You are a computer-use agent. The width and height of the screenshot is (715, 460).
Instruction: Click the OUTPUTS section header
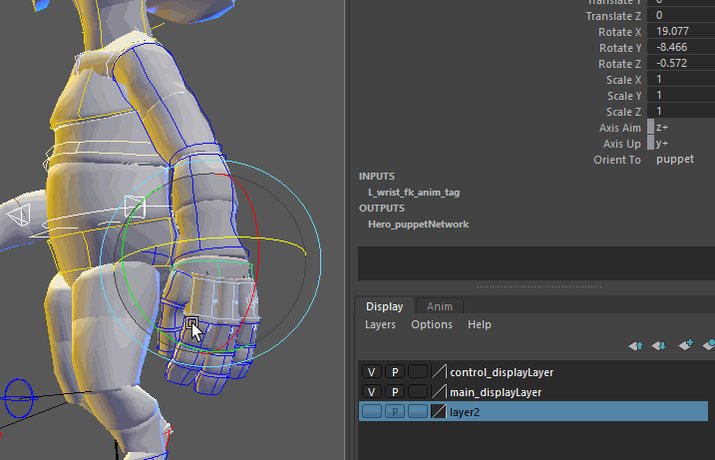click(382, 208)
